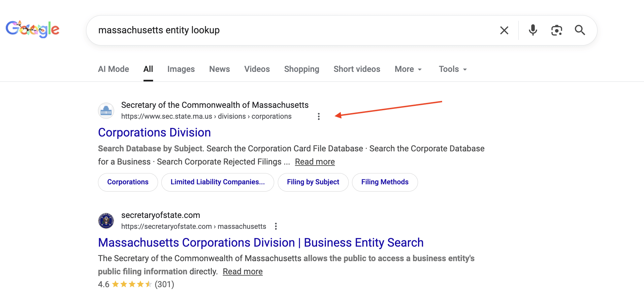The width and height of the screenshot is (644, 304).
Task: Open the Corporations Division result
Action: [x=154, y=133]
